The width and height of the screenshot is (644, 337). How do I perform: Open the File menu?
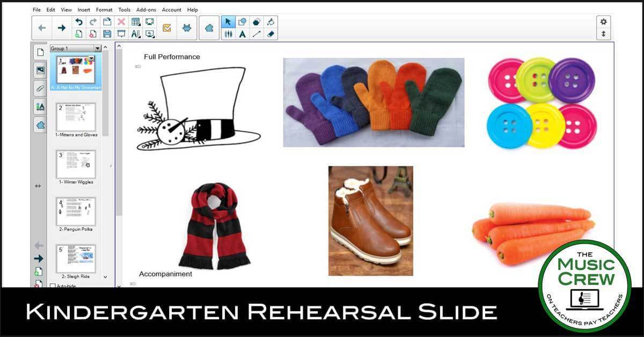[36, 10]
